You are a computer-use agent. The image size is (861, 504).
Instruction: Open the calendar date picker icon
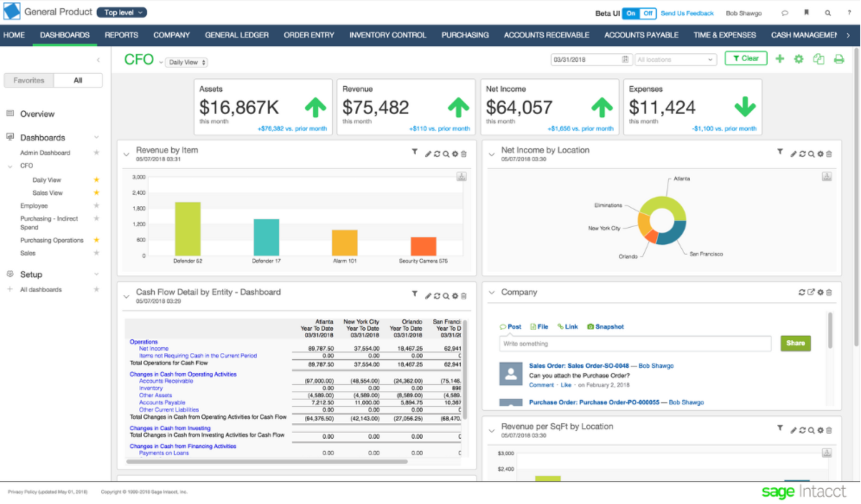(625, 59)
